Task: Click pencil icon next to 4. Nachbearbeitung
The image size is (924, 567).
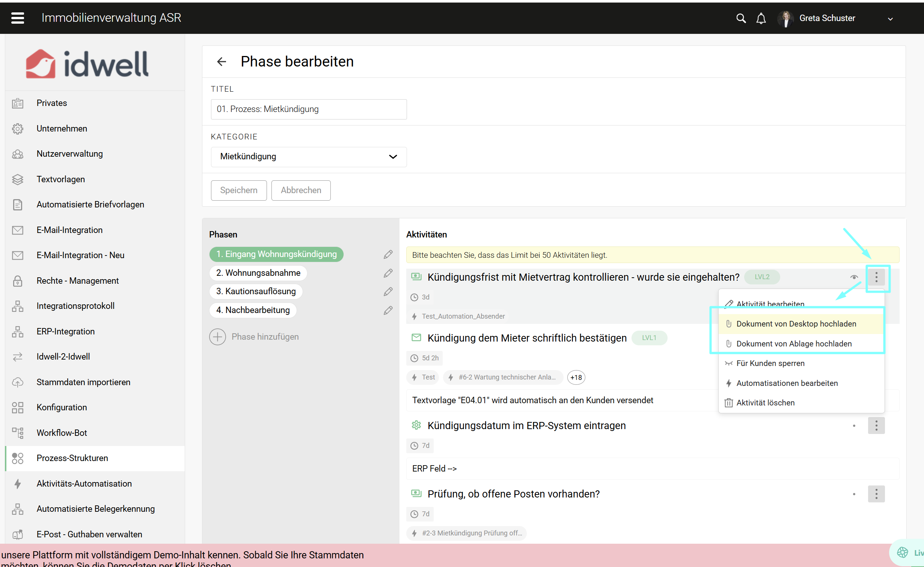Action: pyautogui.click(x=388, y=310)
